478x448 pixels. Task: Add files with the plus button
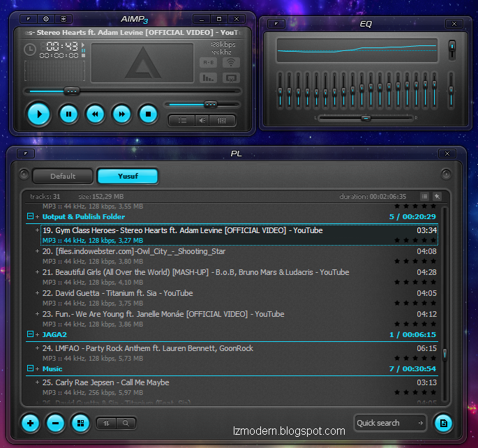[x=30, y=424]
